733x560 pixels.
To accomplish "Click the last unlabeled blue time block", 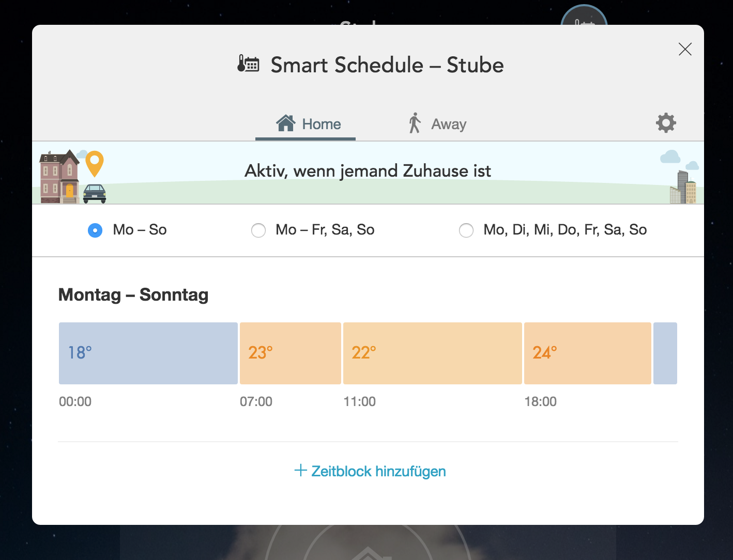I will pyautogui.click(x=665, y=353).
